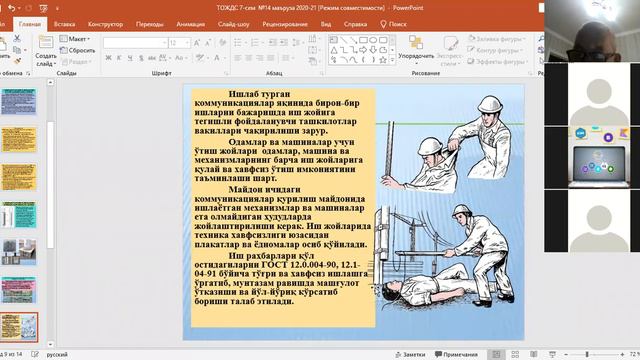
Task: Click the русский language indicator
Action: tap(57, 354)
